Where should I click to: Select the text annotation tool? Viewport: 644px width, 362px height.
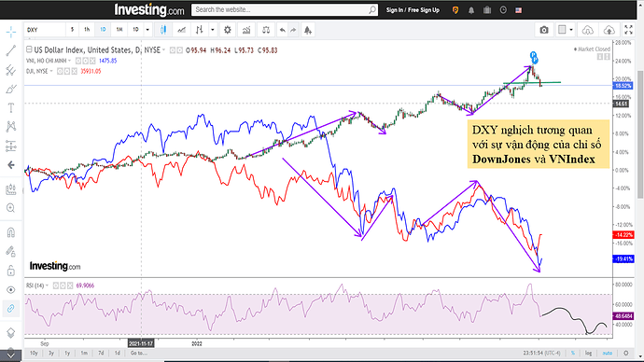pos(11,108)
